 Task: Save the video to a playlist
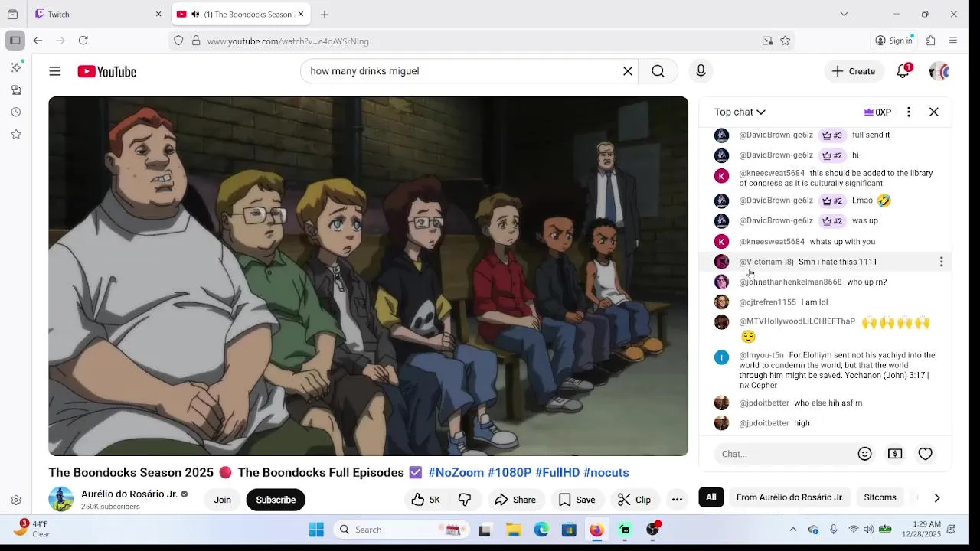click(x=577, y=500)
